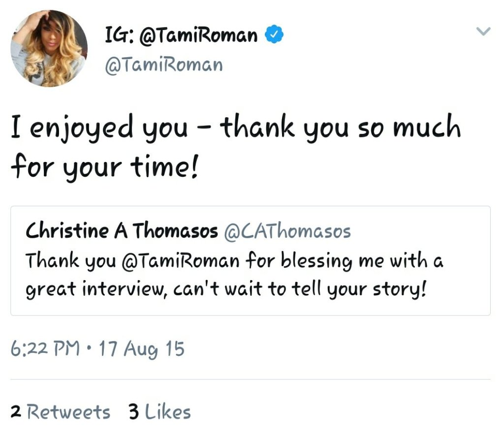Click the like count number 3

[x=134, y=412]
